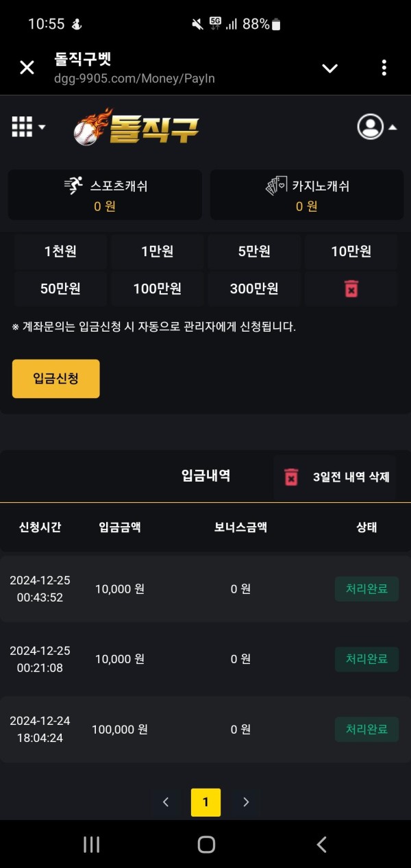
Task: Open the user profile icon
Action: (371, 127)
